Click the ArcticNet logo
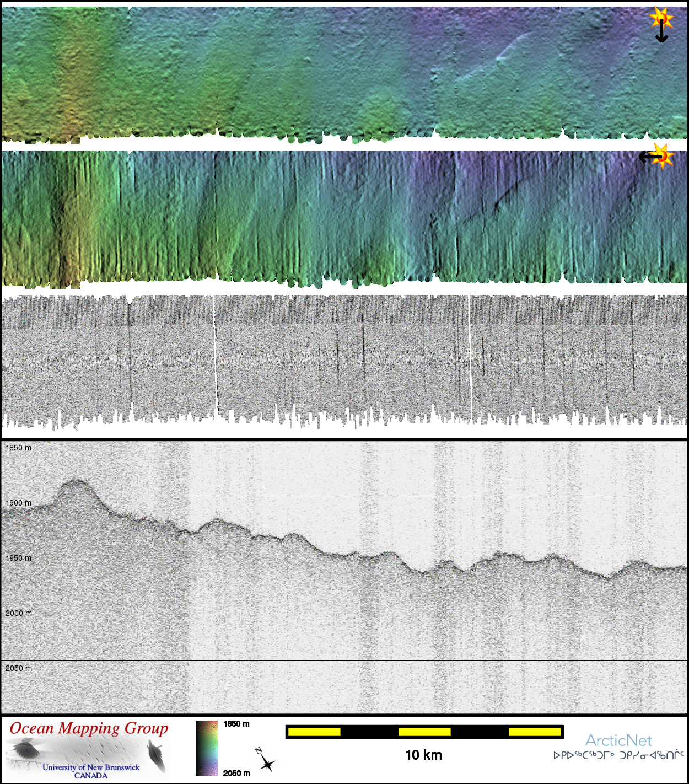The image size is (689, 784). coord(618,740)
